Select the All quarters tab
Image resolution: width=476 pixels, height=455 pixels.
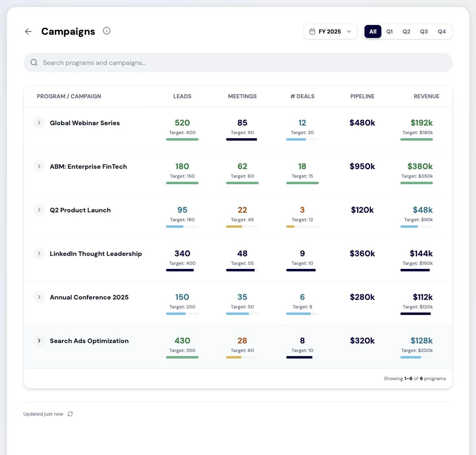[x=373, y=32]
